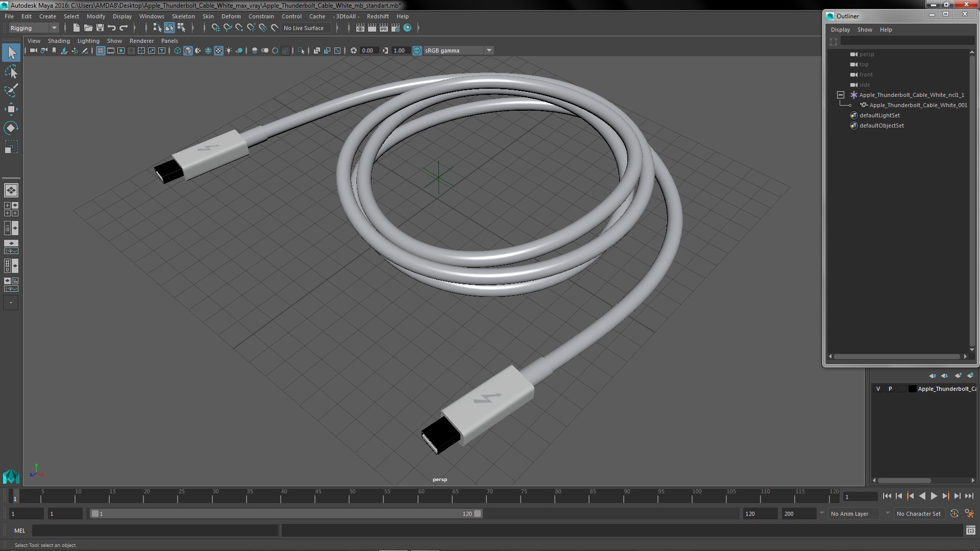Activate the Paint Selection tool
The image size is (980, 551).
click(x=11, y=90)
